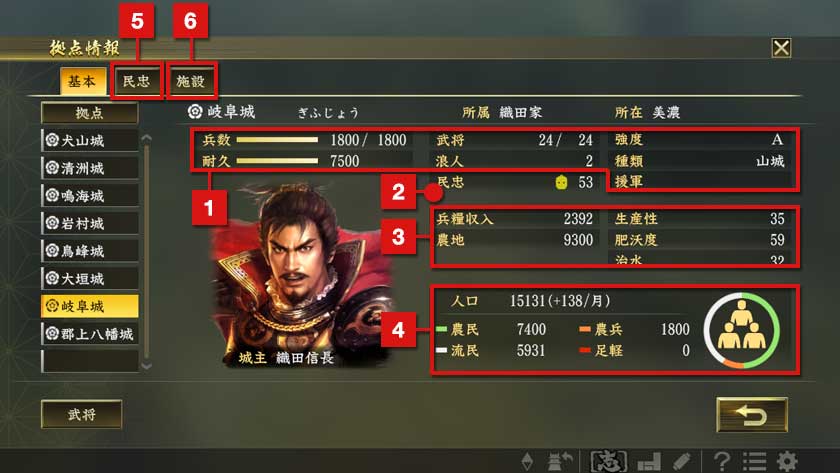Select the 基本 tab
Viewport: 840px width, 473px height.
[x=82, y=81]
